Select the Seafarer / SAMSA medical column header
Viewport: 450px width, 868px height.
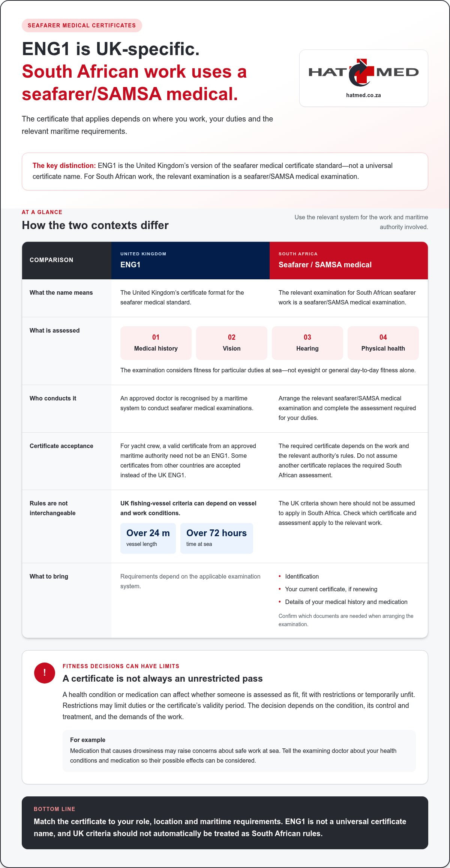[x=349, y=260]
